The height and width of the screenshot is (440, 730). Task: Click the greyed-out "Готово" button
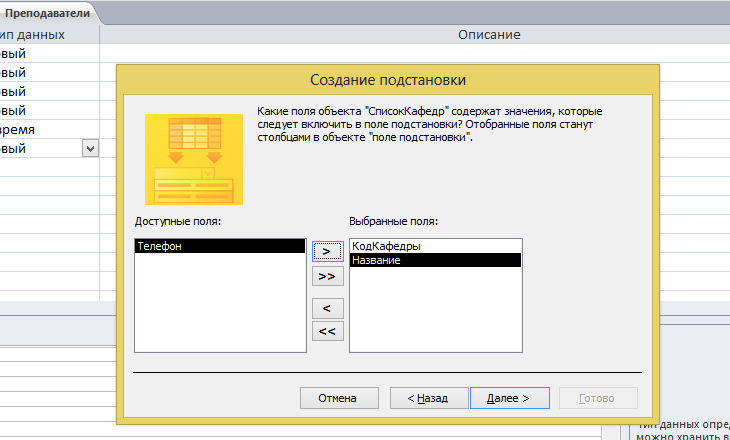point(598,397)
